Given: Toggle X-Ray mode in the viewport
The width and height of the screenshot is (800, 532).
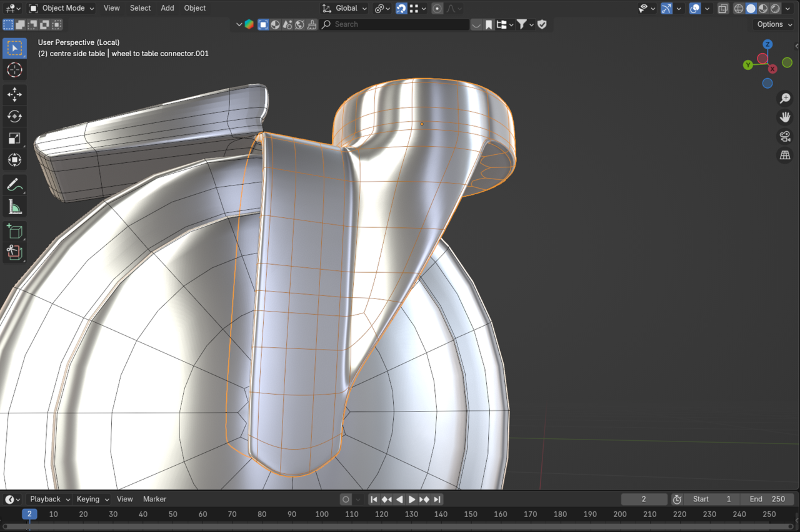Looking at the screenshot, I should click(x=723, y=8).
